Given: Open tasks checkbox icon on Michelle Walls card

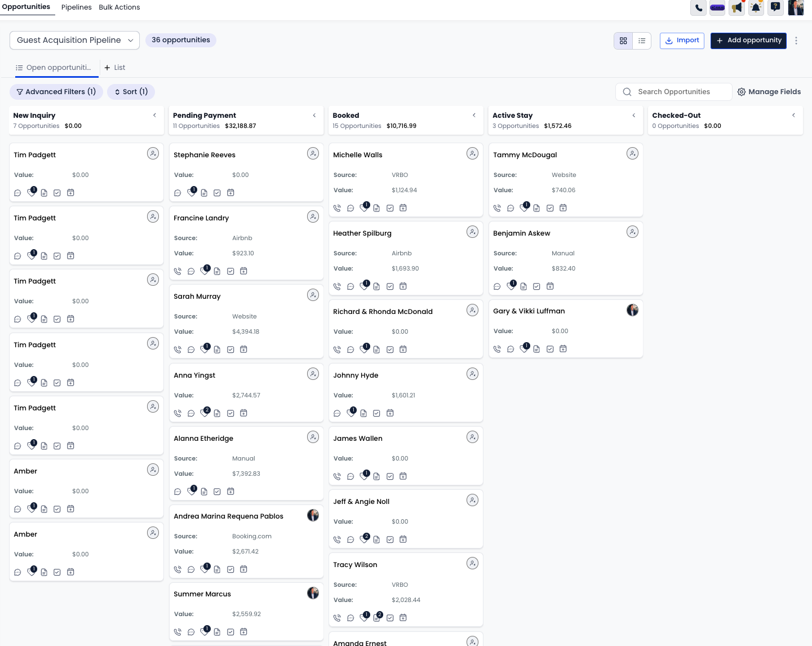Looking at the screenshot, I should (x=390, y=208).
